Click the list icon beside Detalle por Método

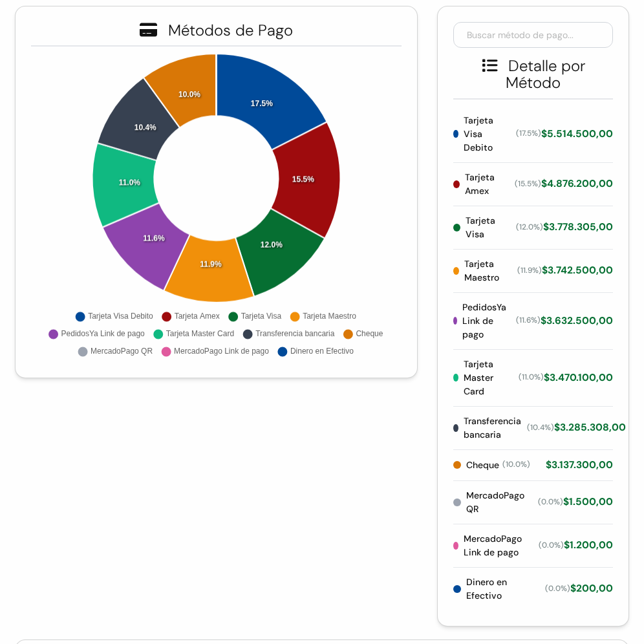[x=489, y=66]
